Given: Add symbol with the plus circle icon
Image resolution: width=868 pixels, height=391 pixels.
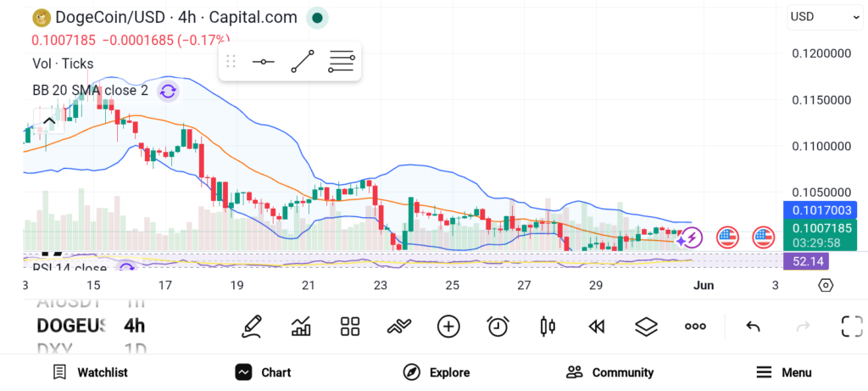Looking at the screenshot, I should click(448, 327).
